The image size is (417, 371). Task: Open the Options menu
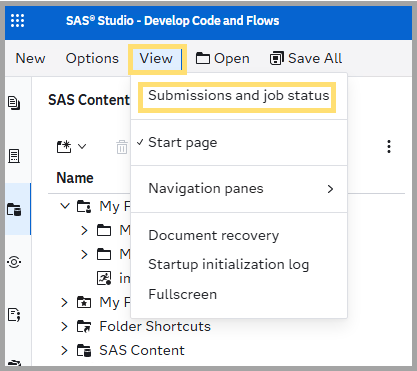(92, 59)
